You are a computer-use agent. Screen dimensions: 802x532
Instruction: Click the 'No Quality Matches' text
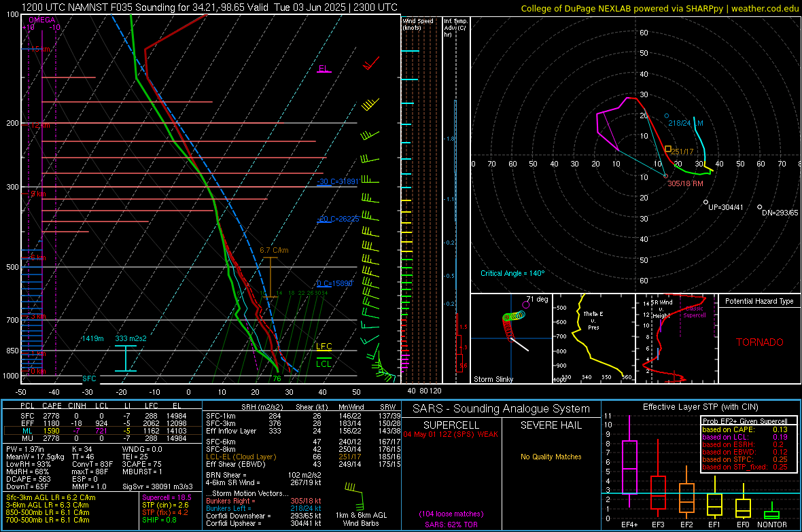point(551,457)
